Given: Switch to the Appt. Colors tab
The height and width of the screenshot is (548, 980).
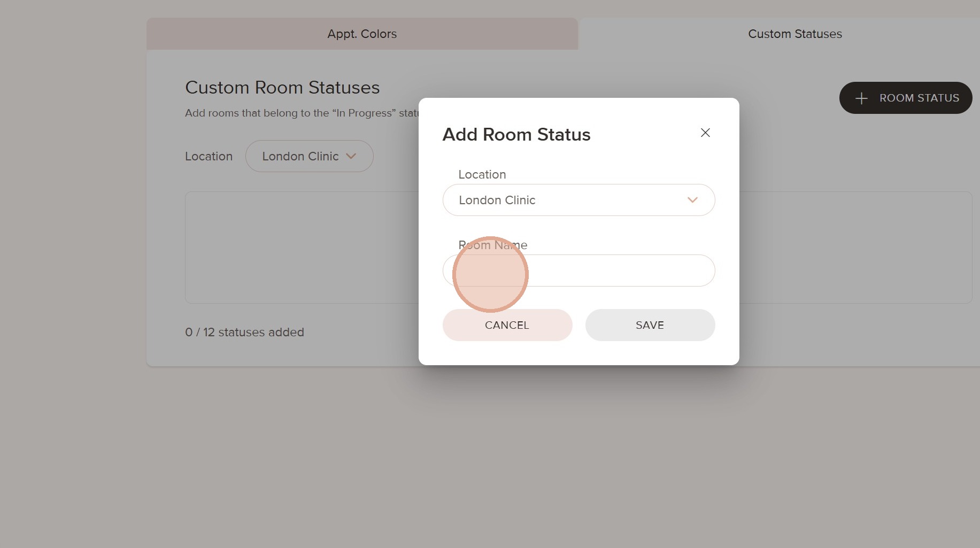Looking at the screenshot, I should pos(362,34).
